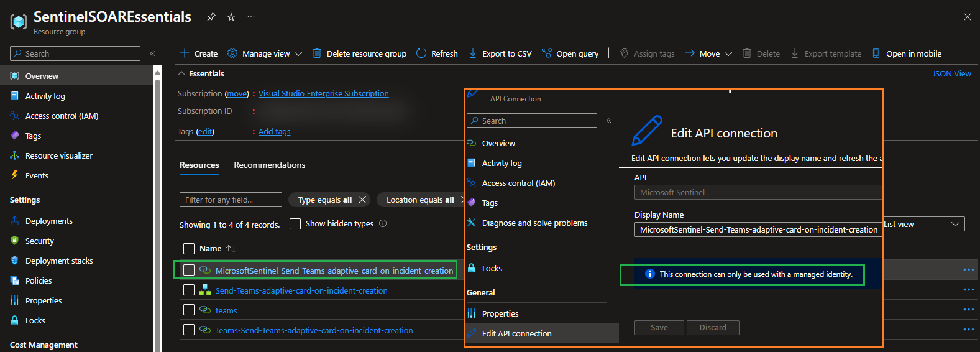Image resolution: width=980 pixels, height=352 pixels.
Task: Click the Save button
Action: click(x=659, y=328)
